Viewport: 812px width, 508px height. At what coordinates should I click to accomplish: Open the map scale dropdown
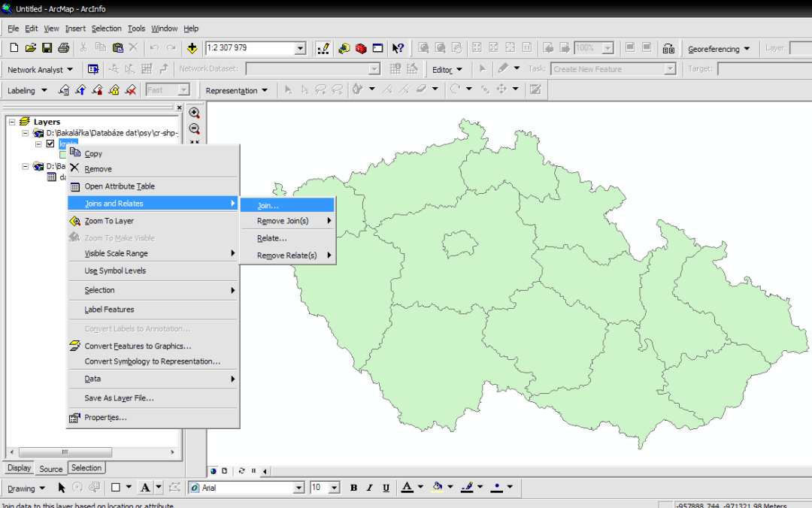pyautogui.click(x=300, y=48)
